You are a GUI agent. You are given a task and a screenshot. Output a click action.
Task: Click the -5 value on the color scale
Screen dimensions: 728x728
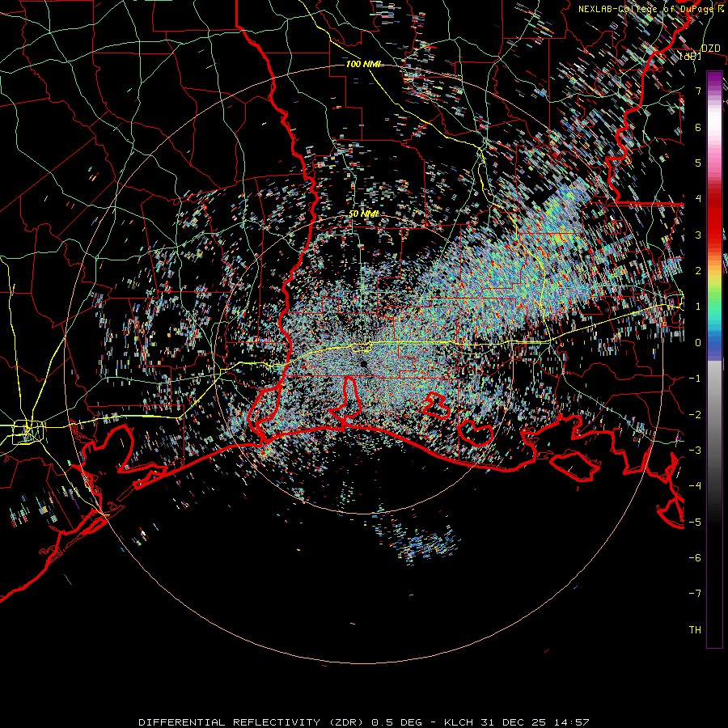[x=695, y=522]
